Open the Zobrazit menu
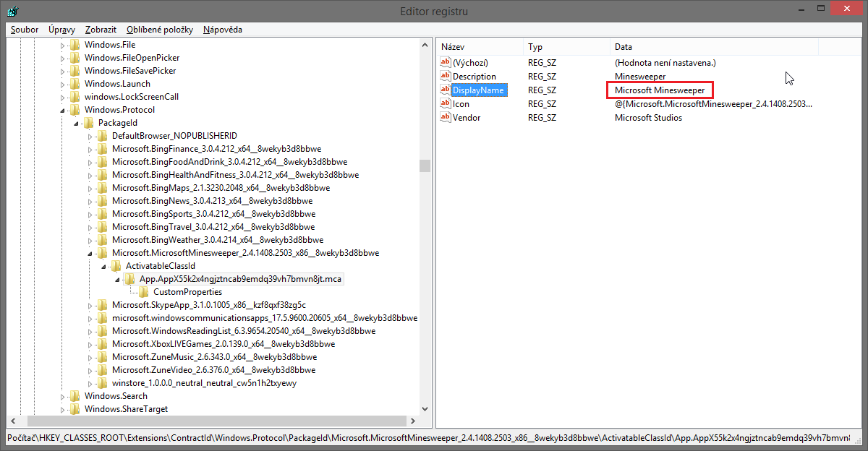Viewport: 868px width, 451px height. pyautogui.click(x=101, y=30)
